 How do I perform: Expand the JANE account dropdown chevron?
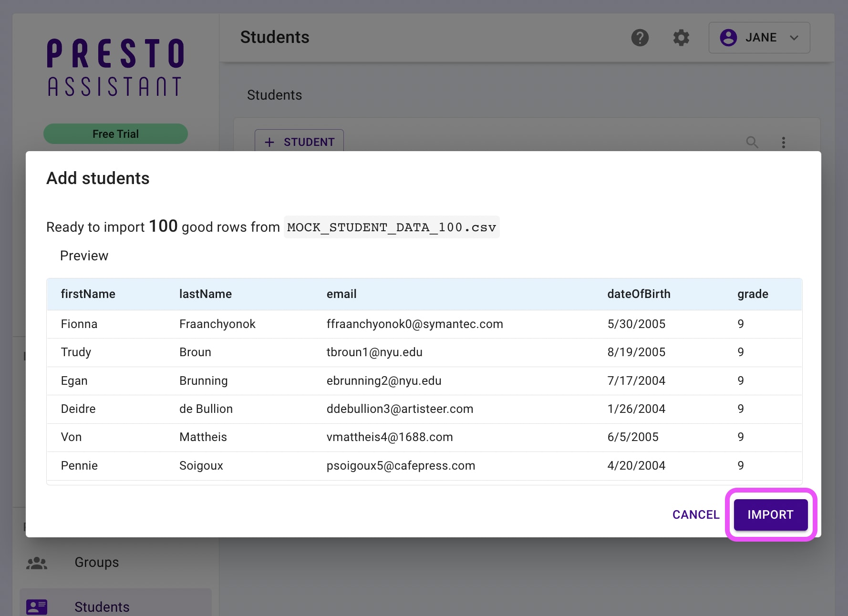[794, 38]
